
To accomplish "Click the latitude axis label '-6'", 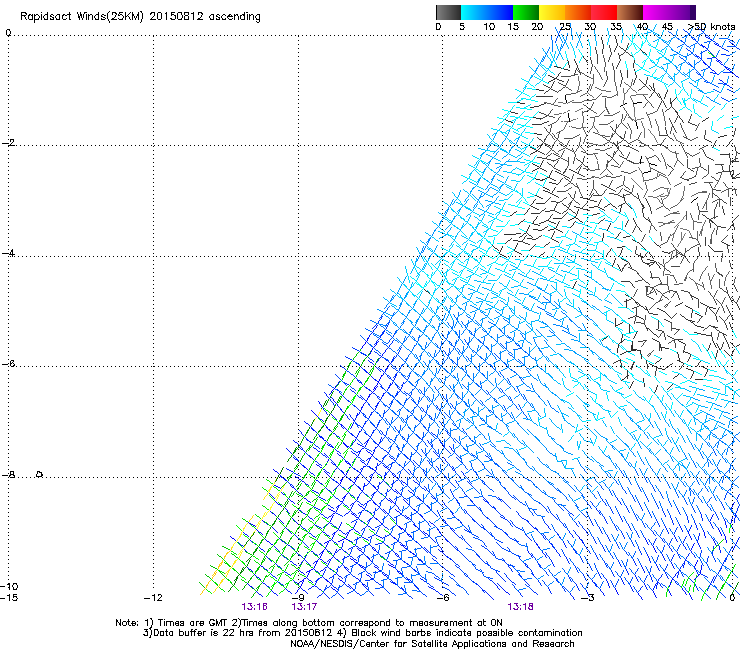I will pyautogui.click(x=8, y=364).
